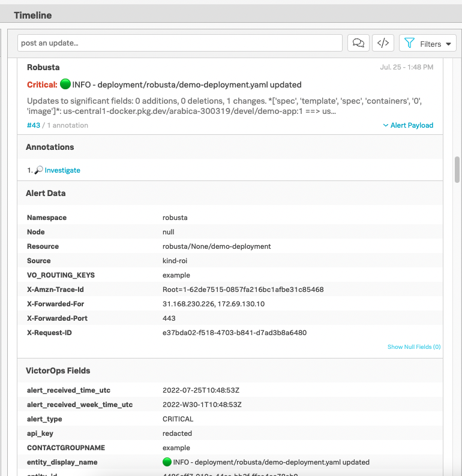Viewport: 462px width, 476px height.
Task: Click green circle in entity_display_name row
Action: click(167, 462)
